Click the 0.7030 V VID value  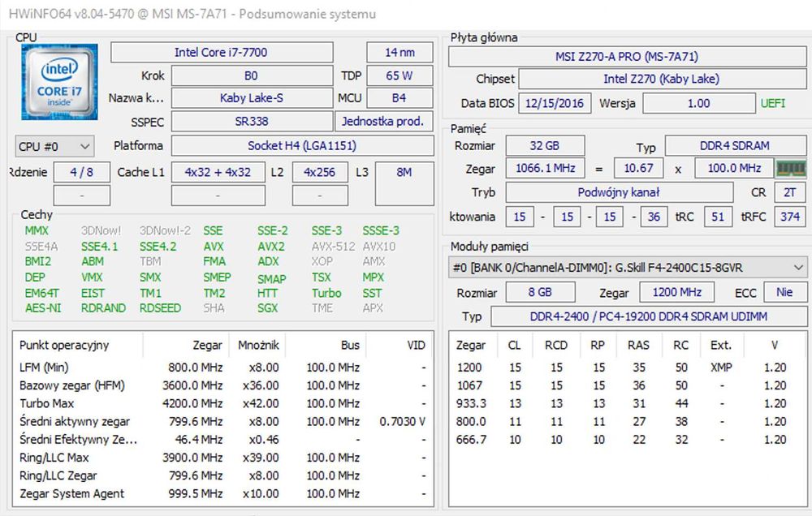click(x=403, y=422)
